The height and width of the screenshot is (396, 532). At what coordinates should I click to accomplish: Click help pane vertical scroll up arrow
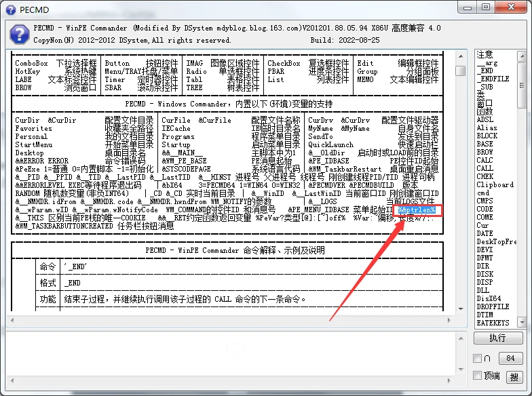click(460, 56)
